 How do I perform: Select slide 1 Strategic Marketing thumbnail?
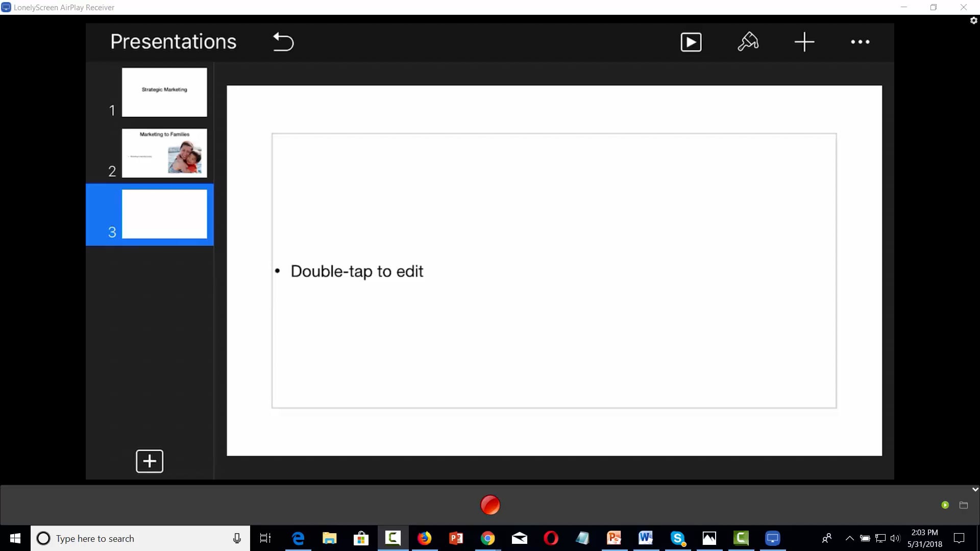tap(164, 92)
